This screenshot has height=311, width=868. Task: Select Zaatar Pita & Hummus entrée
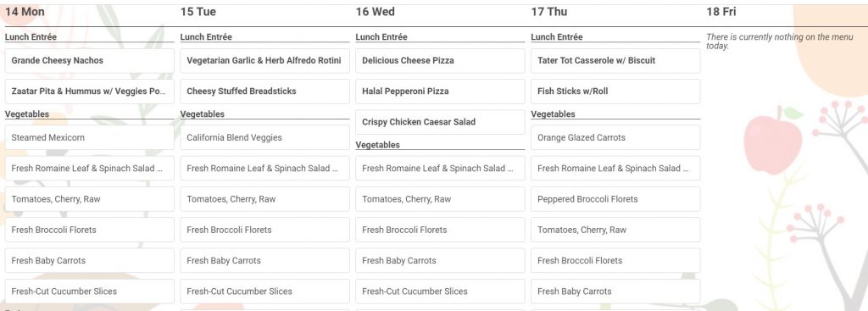(89, 92)
